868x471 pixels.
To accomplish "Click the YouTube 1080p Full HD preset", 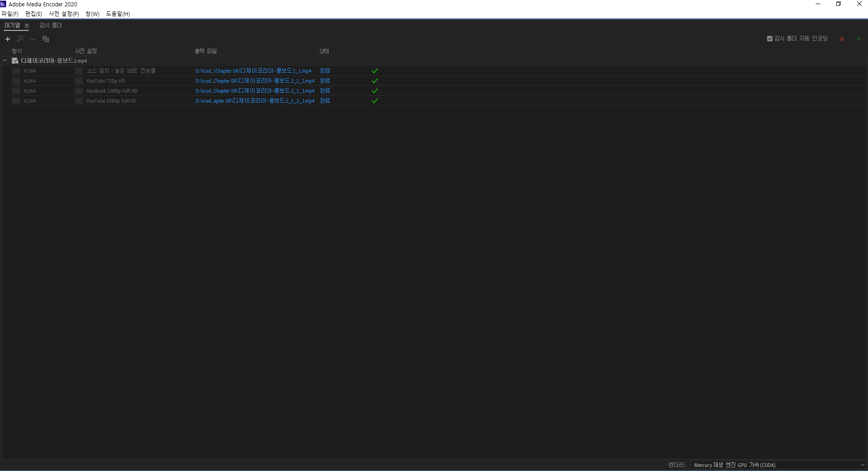I will click(x=111, y=101).
